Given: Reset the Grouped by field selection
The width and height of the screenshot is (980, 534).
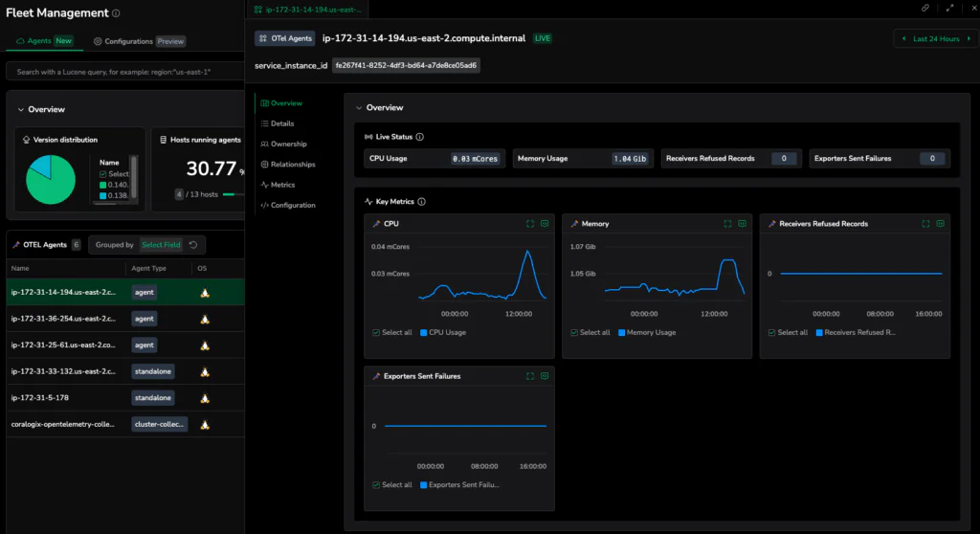Looking at the screenshot, I should pyautogui.click(x=193, y=245).
